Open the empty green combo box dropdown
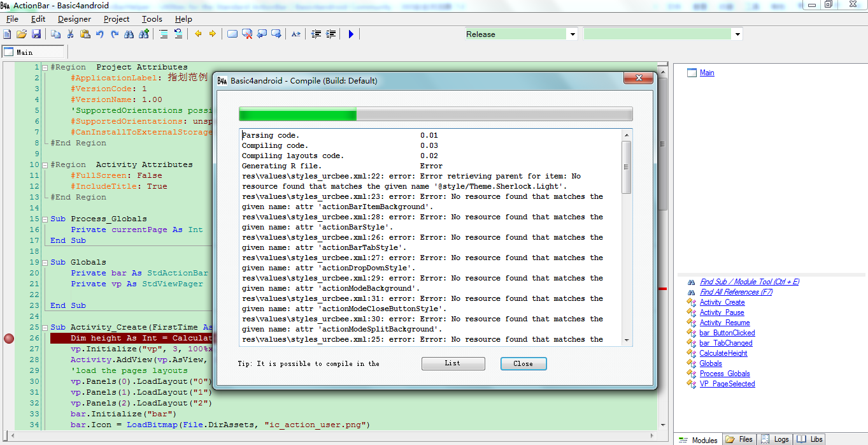The width and height of the screenshot is (868, 445). 737,34
